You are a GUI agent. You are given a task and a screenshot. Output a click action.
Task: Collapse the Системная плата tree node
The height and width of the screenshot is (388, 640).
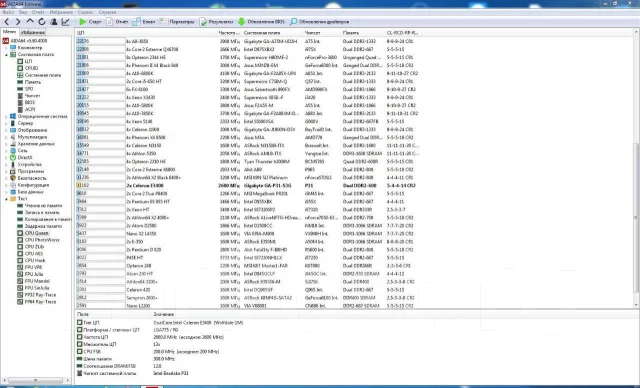pos(6,54)
